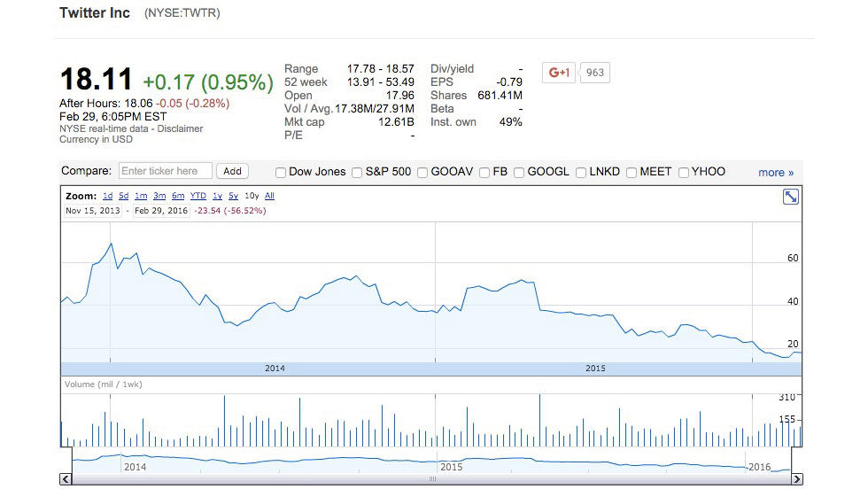Click the +0.17 (0.95%) change value
Screen dimensions: 868x489
pos(208,82)
